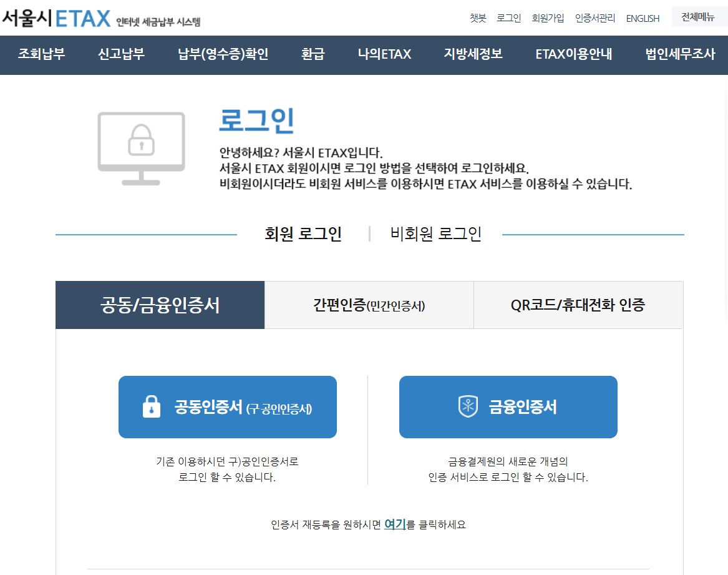728x575 pixels.
Task: Log in with 금융인증서
Action: click(508, 406)
